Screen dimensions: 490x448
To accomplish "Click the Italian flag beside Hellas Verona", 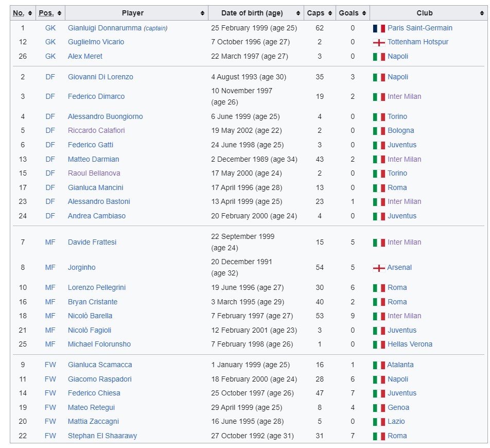I will point(379,344).
